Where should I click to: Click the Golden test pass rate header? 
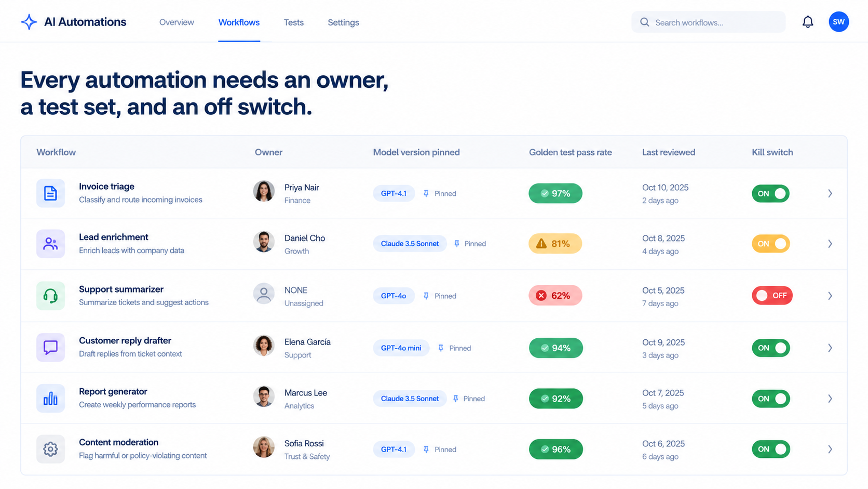pos(570,152)
